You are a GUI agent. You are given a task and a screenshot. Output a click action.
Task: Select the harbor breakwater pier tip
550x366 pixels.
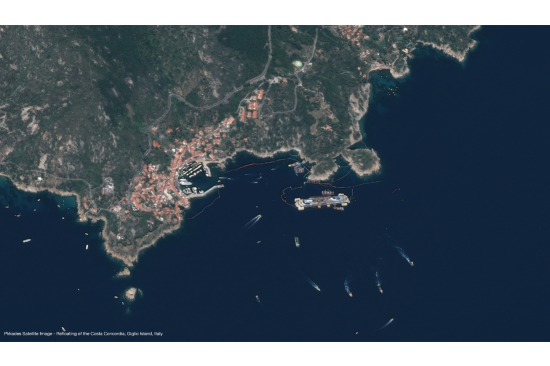[x=221, y=186]
